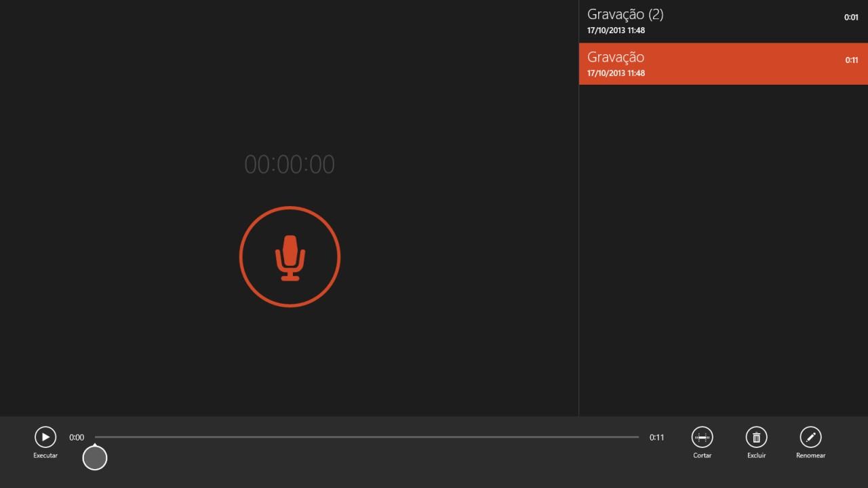Click the 0:11 total time beside the slider
The image size is (868, 488).
click(x=656, y=438)
